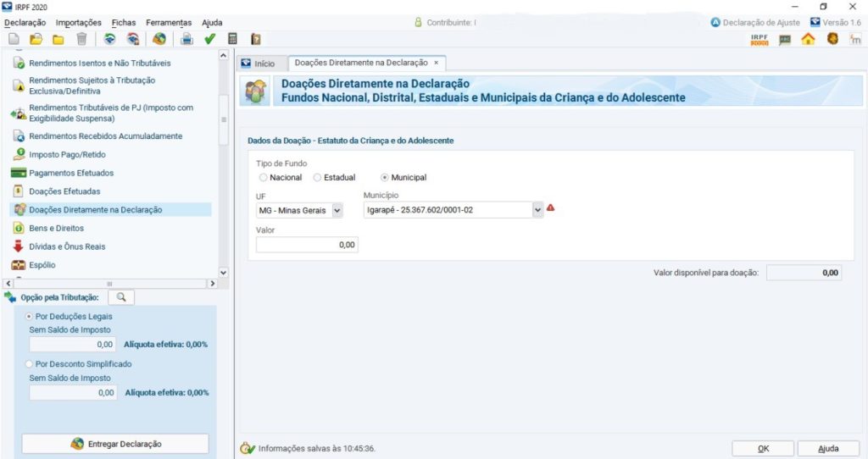Click the OK button

pyautogui.click(x=763, y=449)
